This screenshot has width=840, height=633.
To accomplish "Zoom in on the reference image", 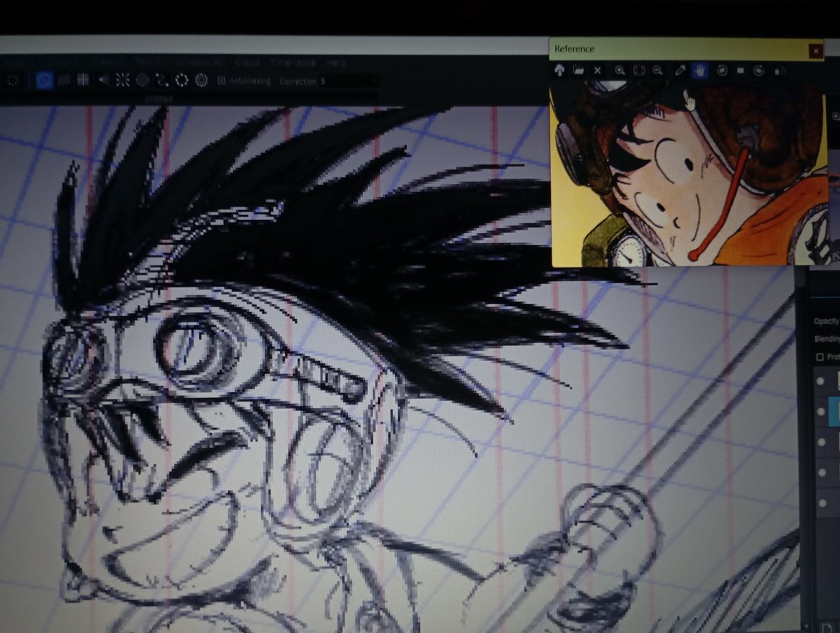I will point(619,70).
